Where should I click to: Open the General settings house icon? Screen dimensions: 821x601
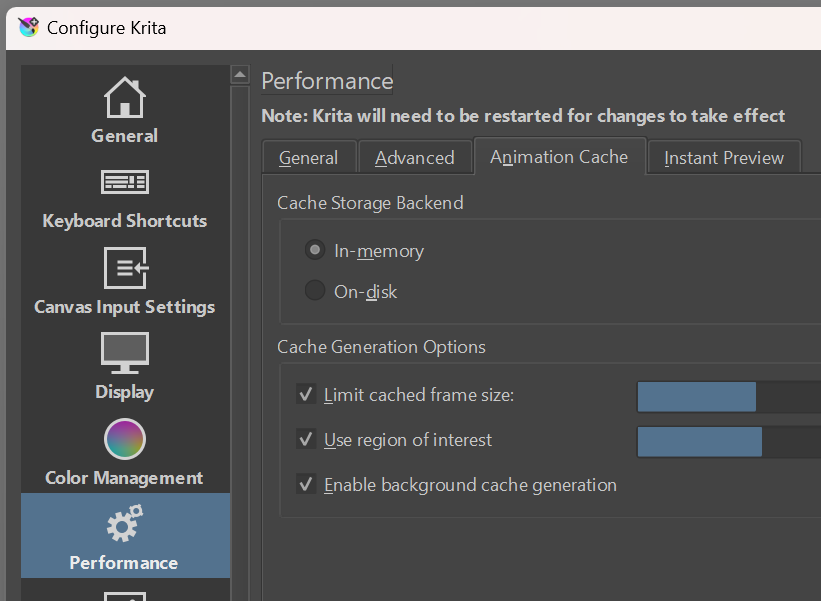[125, 97]
